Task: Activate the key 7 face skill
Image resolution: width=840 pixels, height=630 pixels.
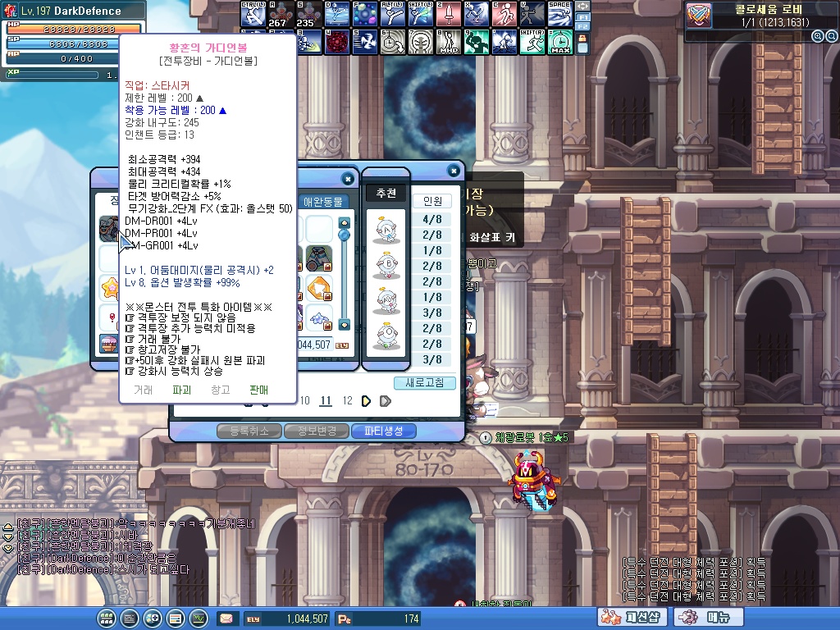Action: (421, 42)
